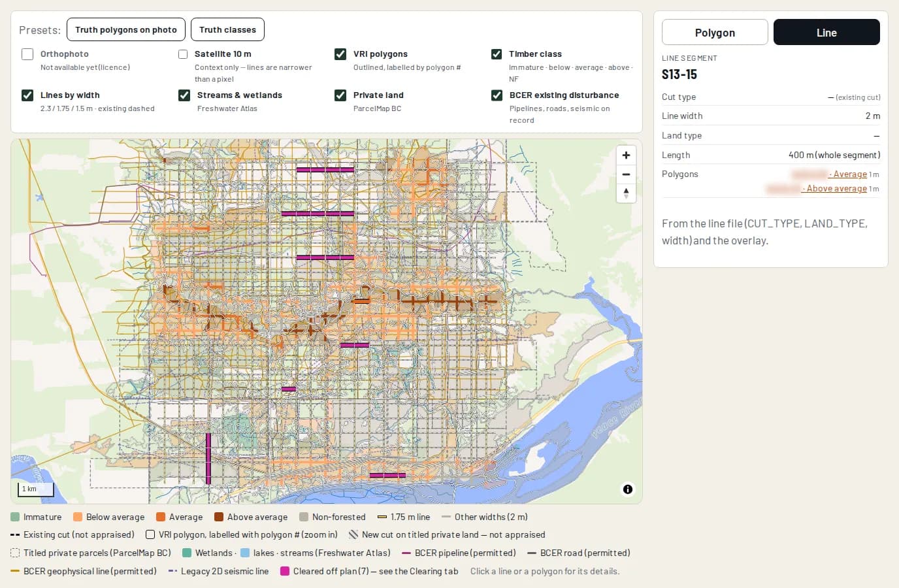The image size is (899, 588).
Task: Click the Wetlands legend swatch
Action: 187,553
